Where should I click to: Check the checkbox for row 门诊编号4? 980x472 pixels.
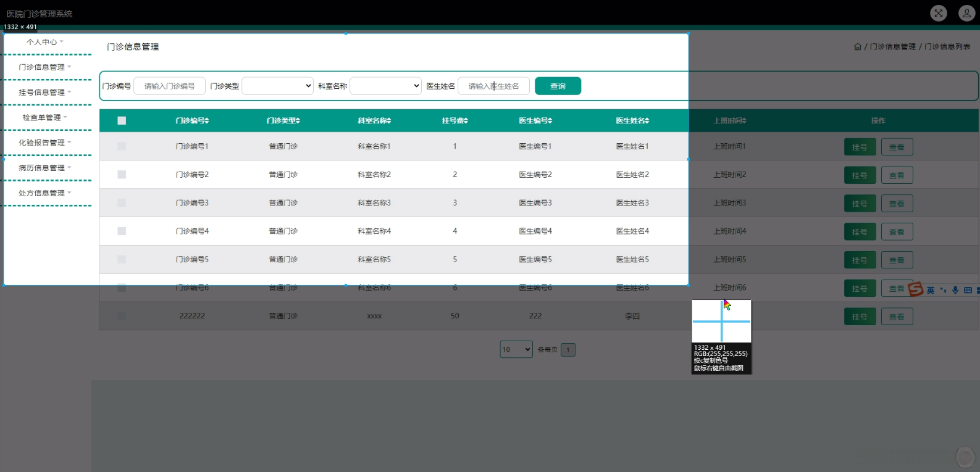pyautogui.click(x=122, y=231)
